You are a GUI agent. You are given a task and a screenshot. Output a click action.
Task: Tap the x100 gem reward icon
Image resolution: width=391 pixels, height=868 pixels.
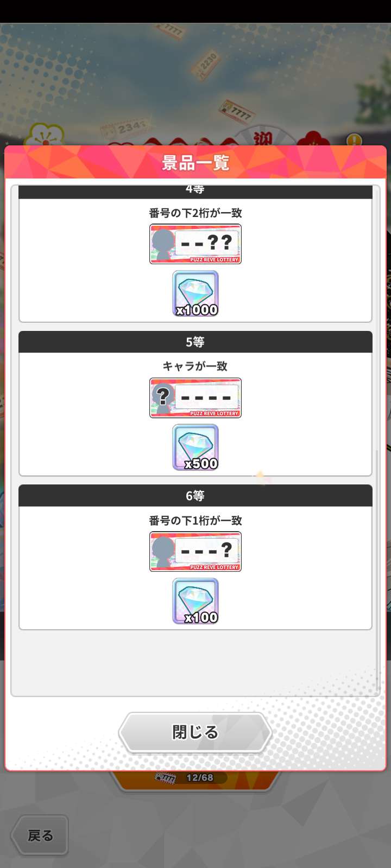pos(195,601)
